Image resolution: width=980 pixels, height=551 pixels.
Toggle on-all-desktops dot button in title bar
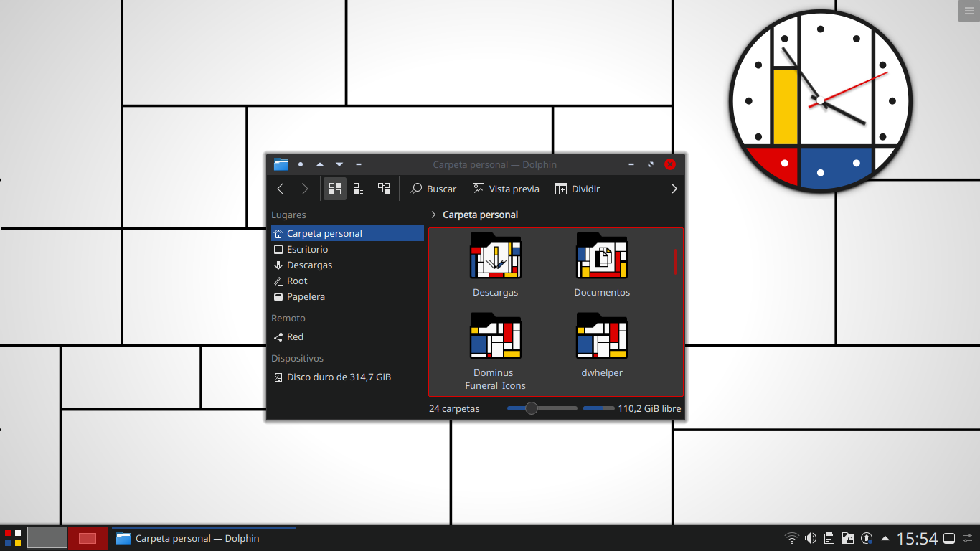[301, 164]
